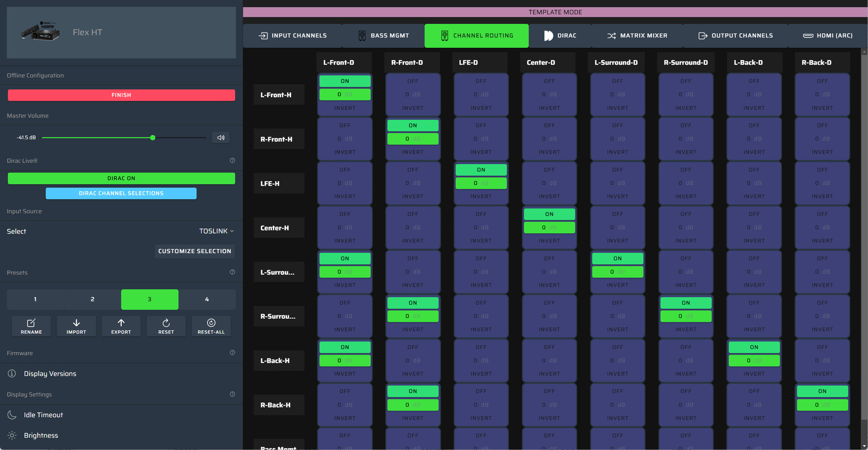Click the Reset preset icon
Image resolution: width=868 pixels, height=450 pixels.
coord(166,323)
